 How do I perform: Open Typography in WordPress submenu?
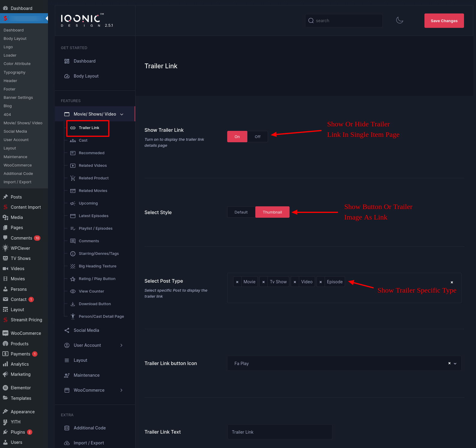pyautogui.click(x=14, y=72)
